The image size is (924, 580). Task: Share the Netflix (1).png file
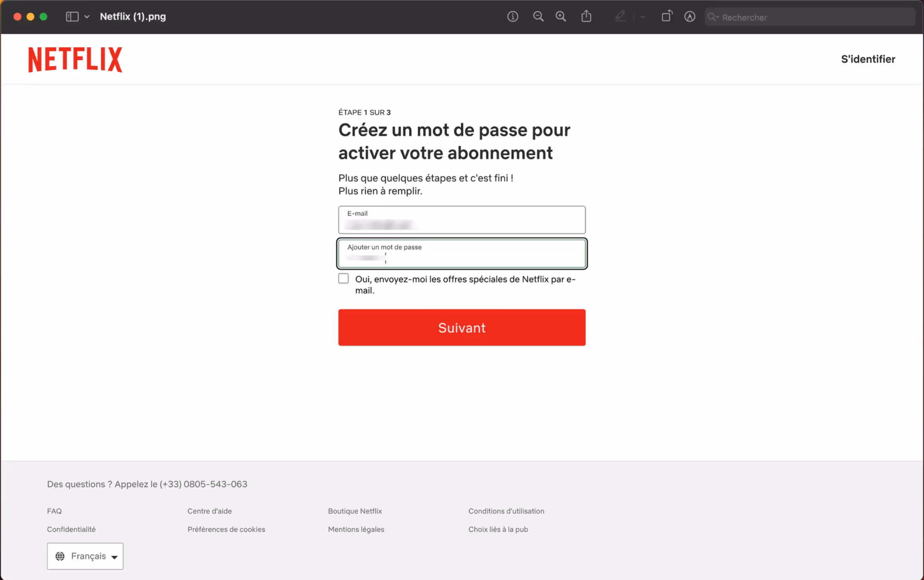[x=586, y=16]
